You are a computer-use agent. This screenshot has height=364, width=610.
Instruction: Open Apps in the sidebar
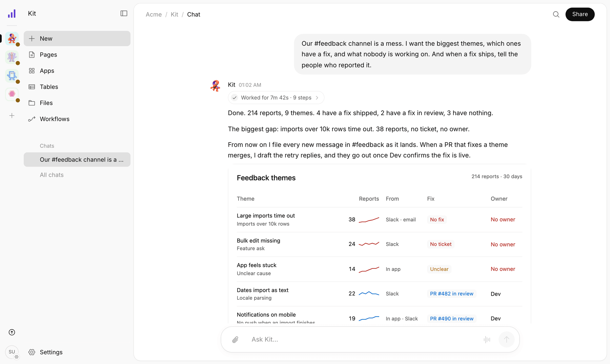click(77, 71)
